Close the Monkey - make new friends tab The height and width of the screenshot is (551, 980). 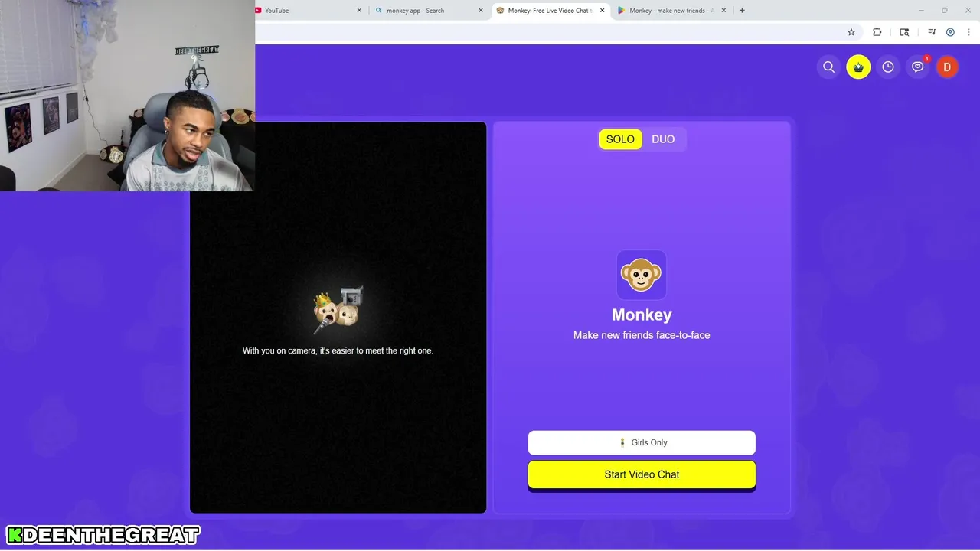pyautogui.click(x=723, y=11)
